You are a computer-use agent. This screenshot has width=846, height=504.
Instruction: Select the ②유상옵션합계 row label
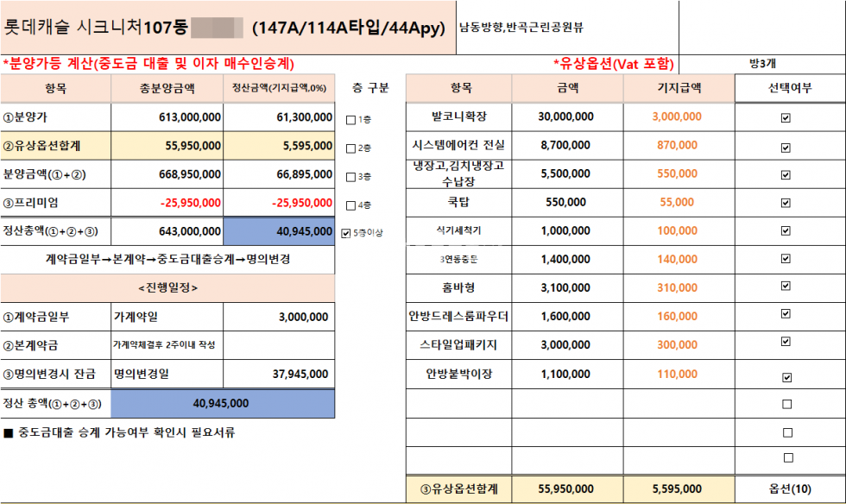coord(55,146)
